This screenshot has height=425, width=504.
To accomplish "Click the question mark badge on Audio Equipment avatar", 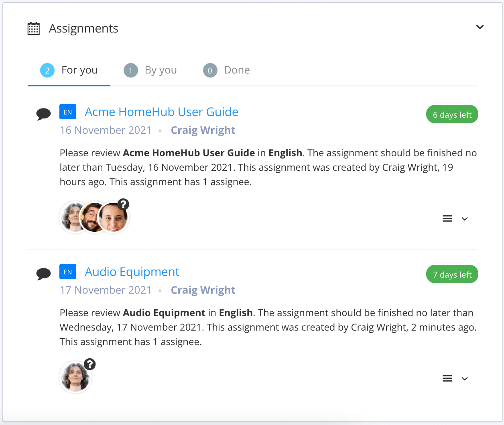I will (90, 364).
